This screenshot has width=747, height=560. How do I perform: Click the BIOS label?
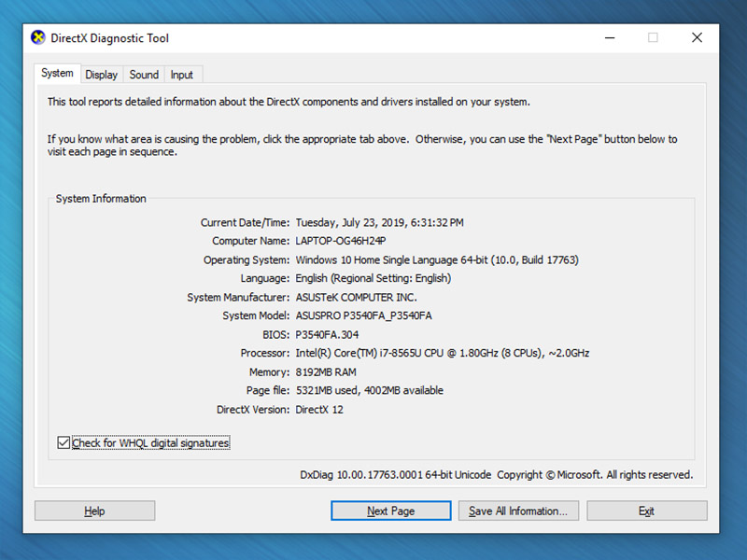[x=275, y=335]
